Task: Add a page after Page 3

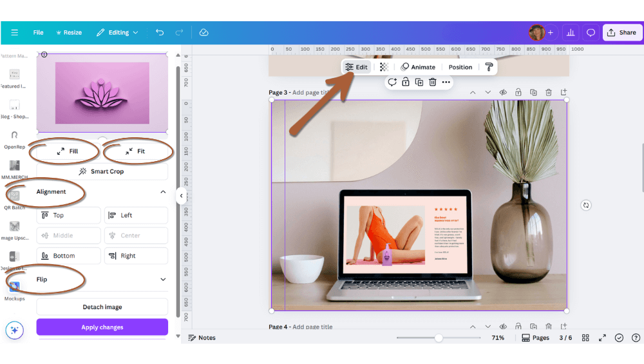Action: pos(563,92)
